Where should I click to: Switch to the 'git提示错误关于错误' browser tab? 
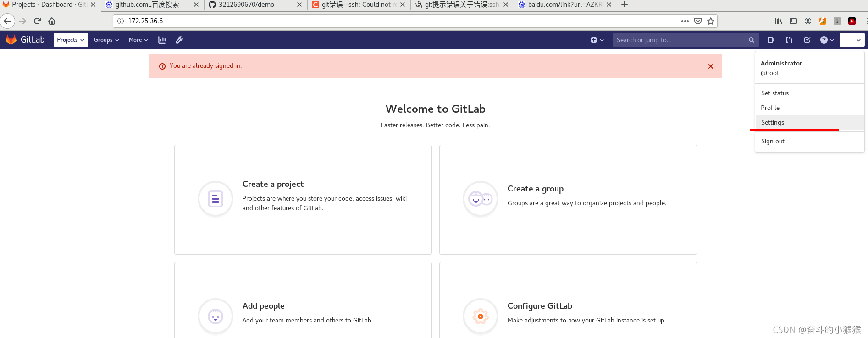(461, 5)
